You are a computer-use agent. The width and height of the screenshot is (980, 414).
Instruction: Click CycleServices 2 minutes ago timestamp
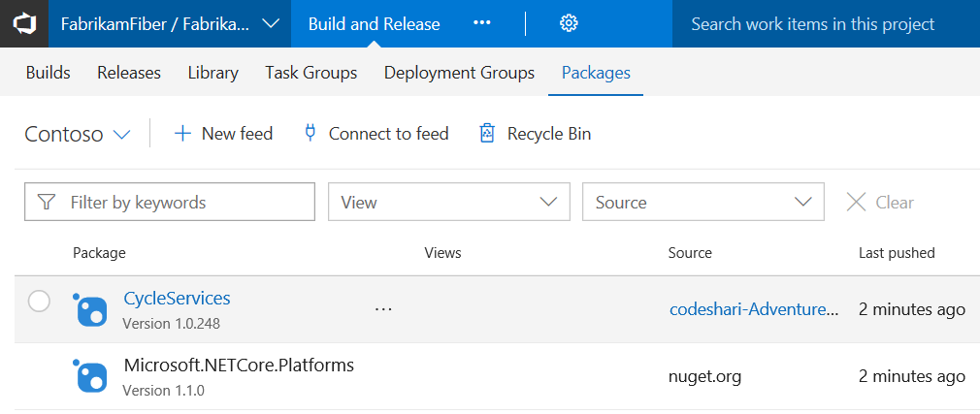[x=912, y=309]
